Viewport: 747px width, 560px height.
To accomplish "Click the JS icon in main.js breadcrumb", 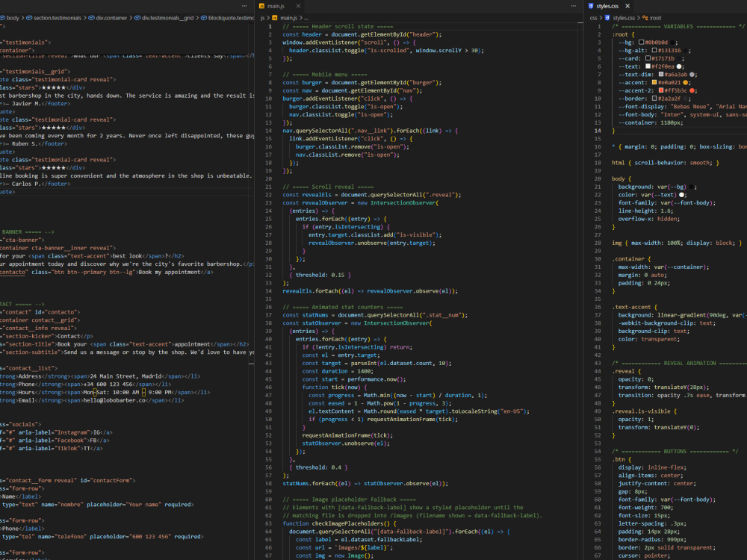I will click(x=275, y=18).
